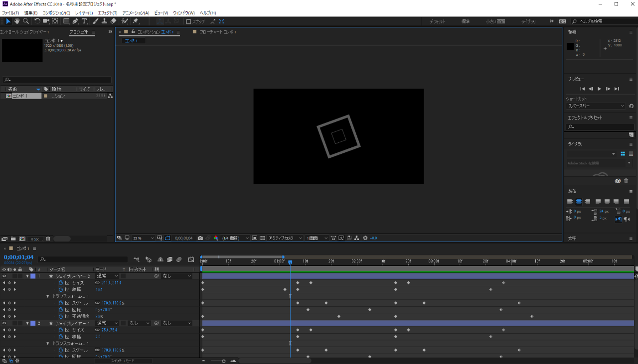Select the 標準 workspace

[466, 21]
